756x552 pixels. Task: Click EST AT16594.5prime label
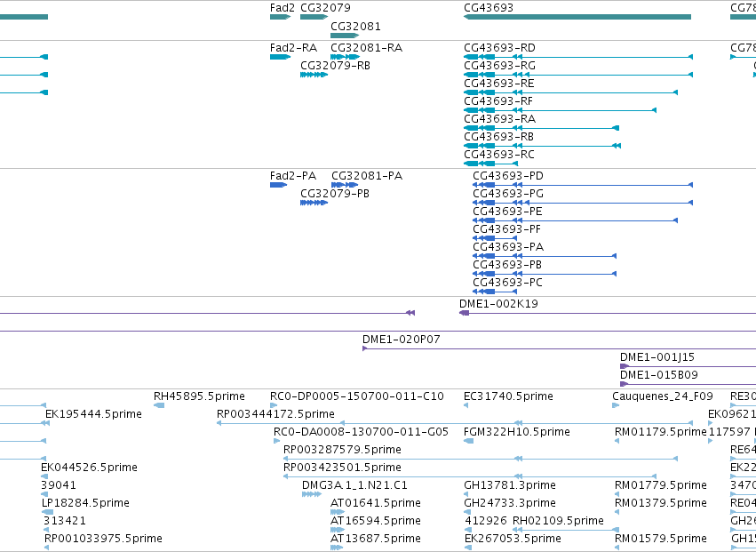coord(376,522)
